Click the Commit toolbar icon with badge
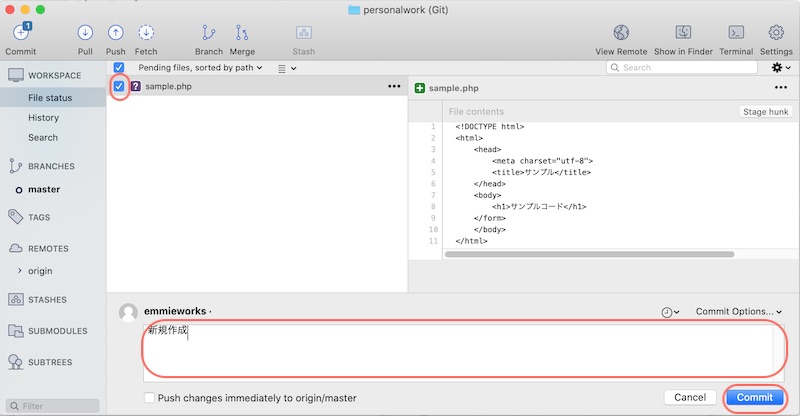Viewport: 800px width, 416px height. pos(21,32)
